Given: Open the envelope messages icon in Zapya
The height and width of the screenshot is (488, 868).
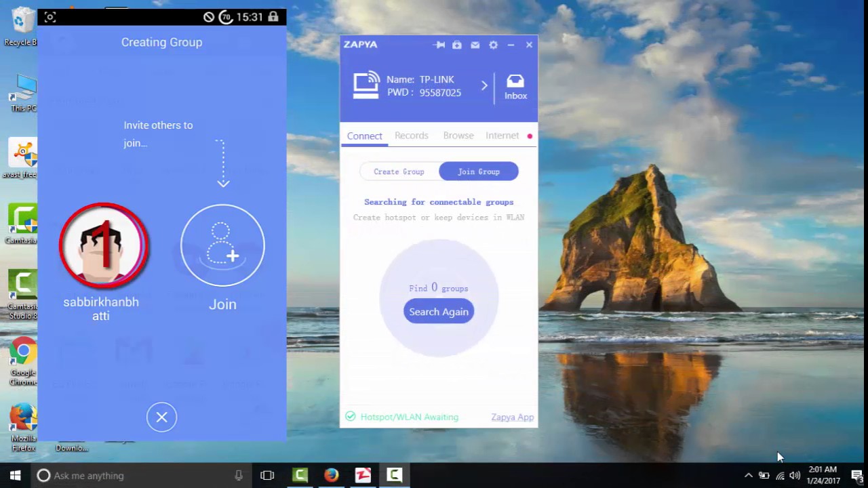Looking at the screenshot, I should (475, 45).
